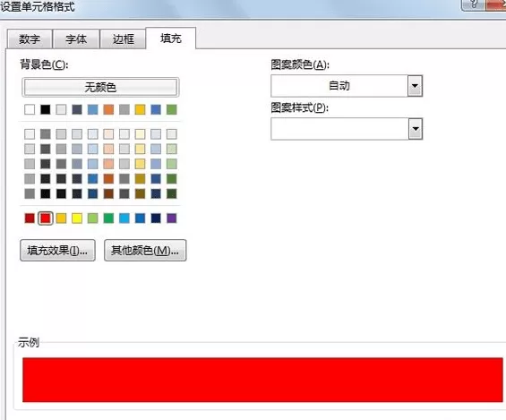The height and width of the screenshot is (420, 506).
Task: Choose the dark red standard color swatch
Action: pos(30,219)
